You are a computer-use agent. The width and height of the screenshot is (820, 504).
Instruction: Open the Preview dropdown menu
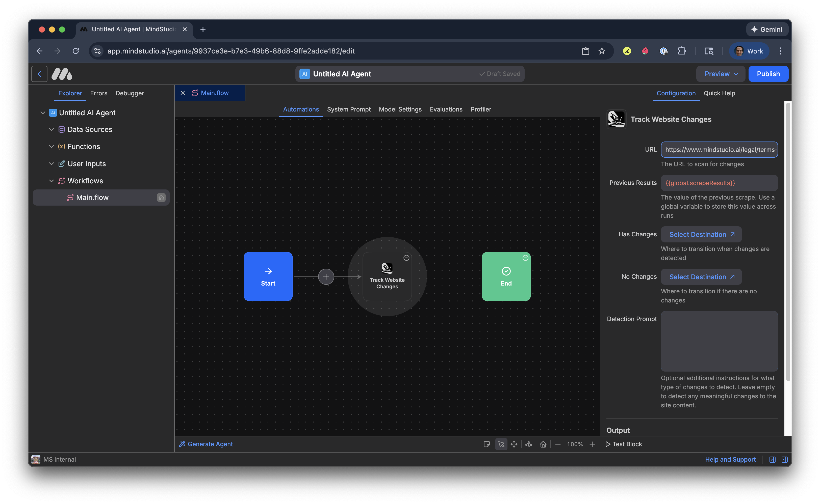[721, 74]
